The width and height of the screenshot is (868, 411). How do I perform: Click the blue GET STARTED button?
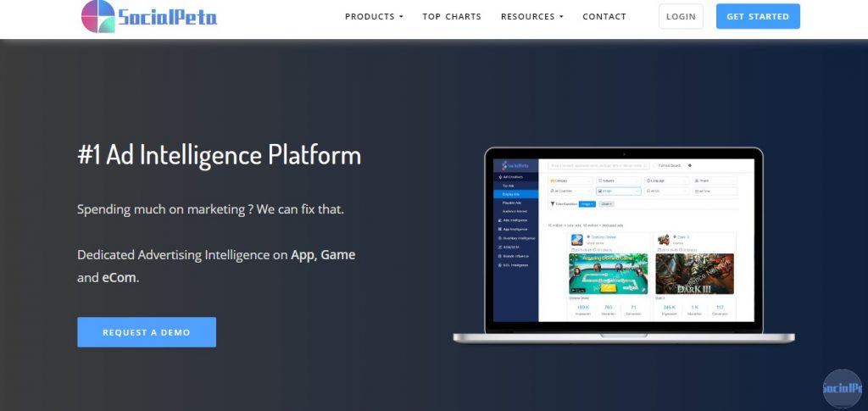(x=758, y=17)
